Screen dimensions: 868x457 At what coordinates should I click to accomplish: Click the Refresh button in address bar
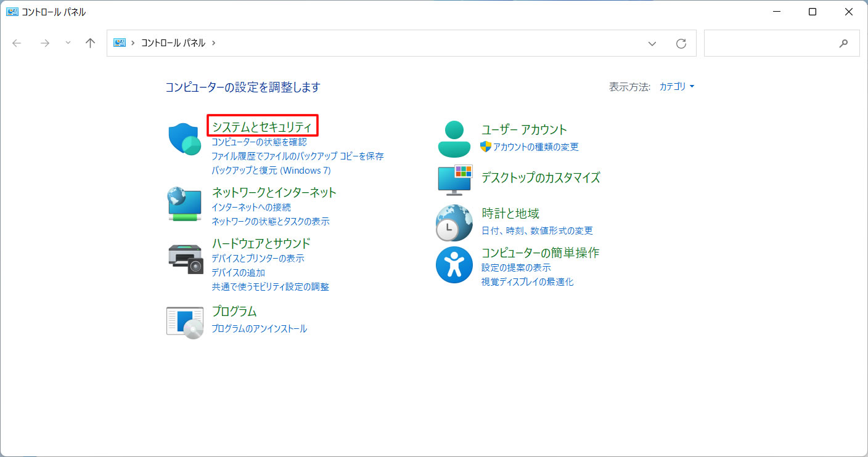681,43
